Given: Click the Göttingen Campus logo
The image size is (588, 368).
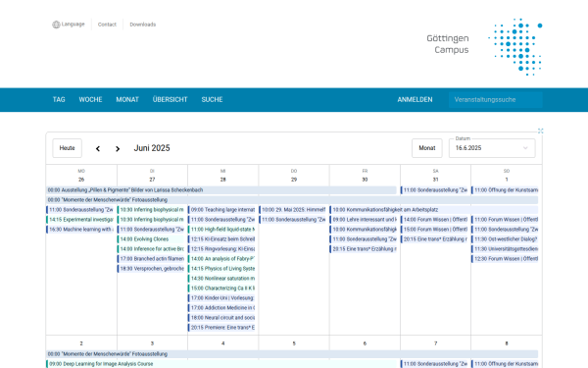Looking at the screenshot, I should tap(484, 46).
